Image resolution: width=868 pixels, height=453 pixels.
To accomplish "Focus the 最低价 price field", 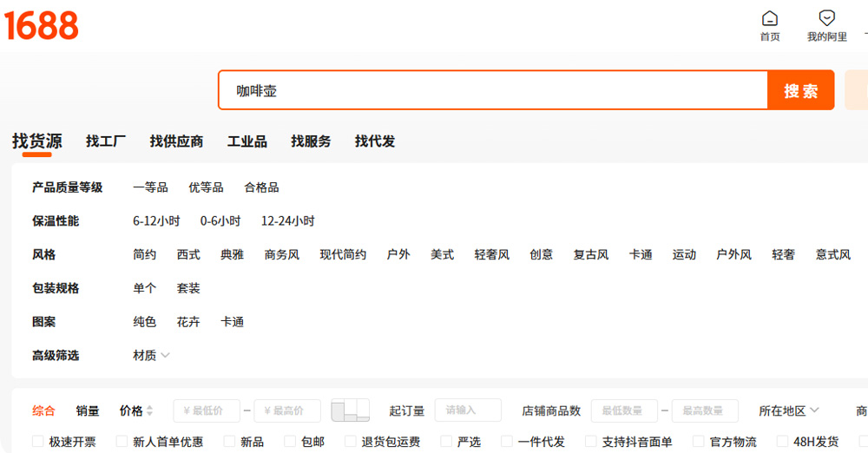I will coord(207,410).
